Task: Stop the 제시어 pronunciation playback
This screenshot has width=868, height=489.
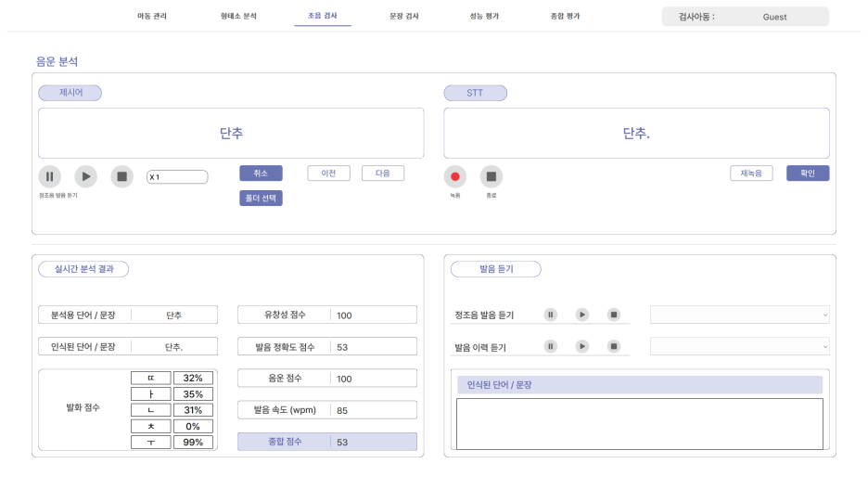Action: point(121,176)
